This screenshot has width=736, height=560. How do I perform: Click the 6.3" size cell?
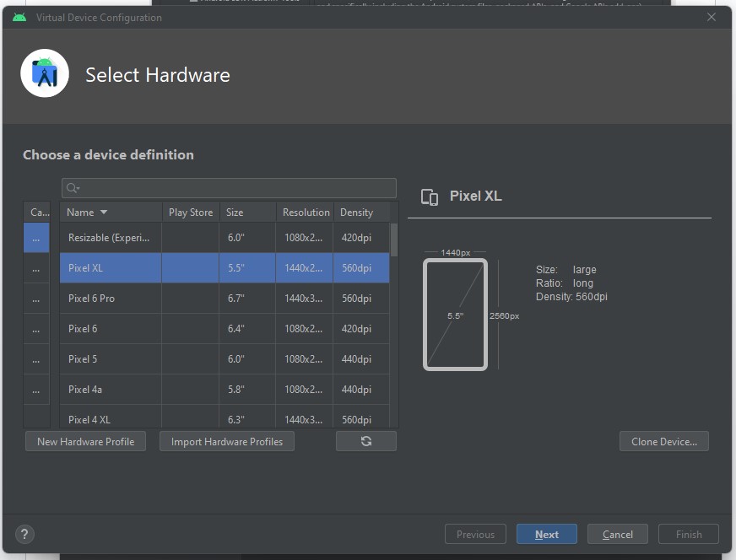(x=247, y=417)
